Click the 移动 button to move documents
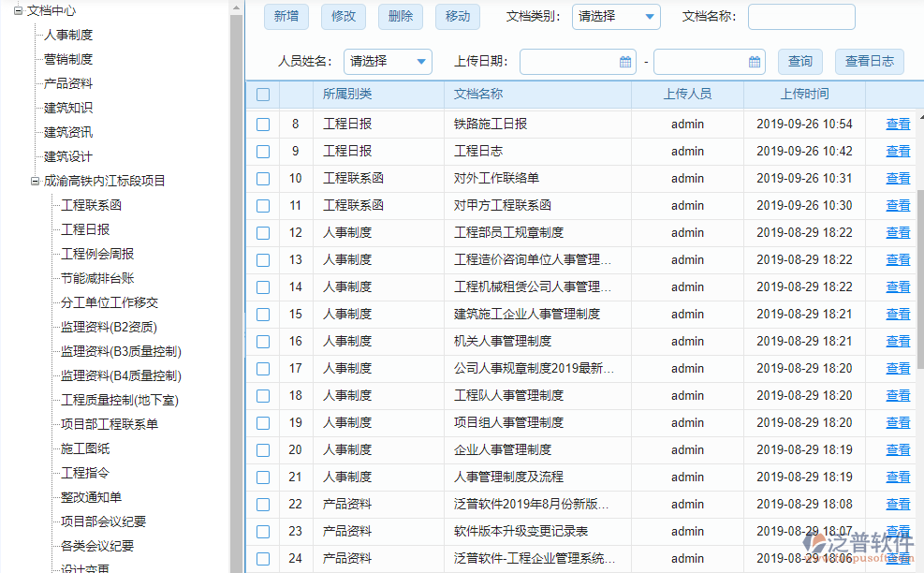Image resolution: width=924 pixels, height=573 pixels. pos(457,17)
